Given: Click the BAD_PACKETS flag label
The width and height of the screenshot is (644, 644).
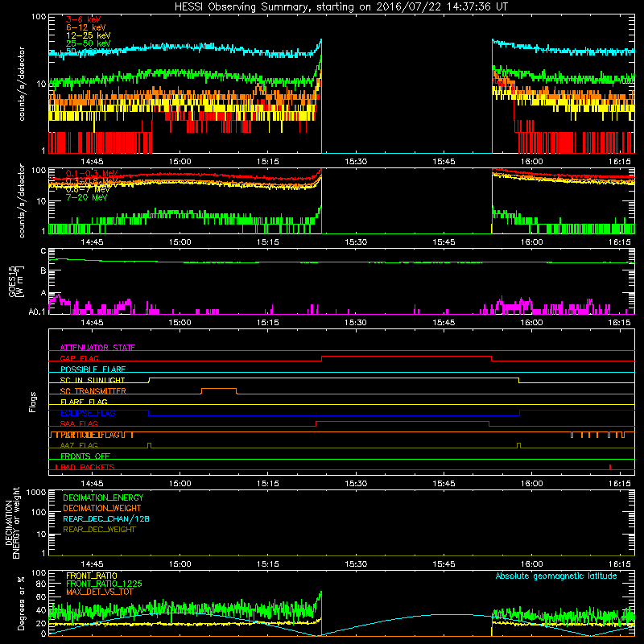Looking at the screenshot, I should (x=88, y=467).
